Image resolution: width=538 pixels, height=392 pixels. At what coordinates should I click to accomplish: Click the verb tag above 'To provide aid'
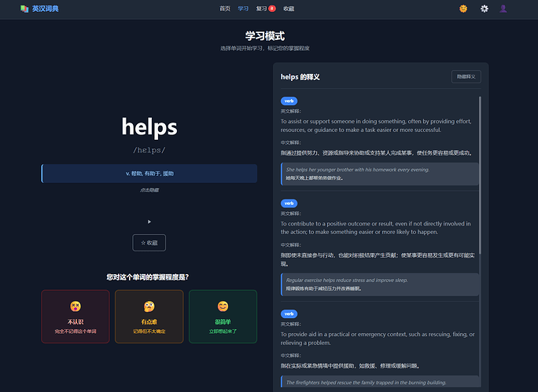click(289, 314)
